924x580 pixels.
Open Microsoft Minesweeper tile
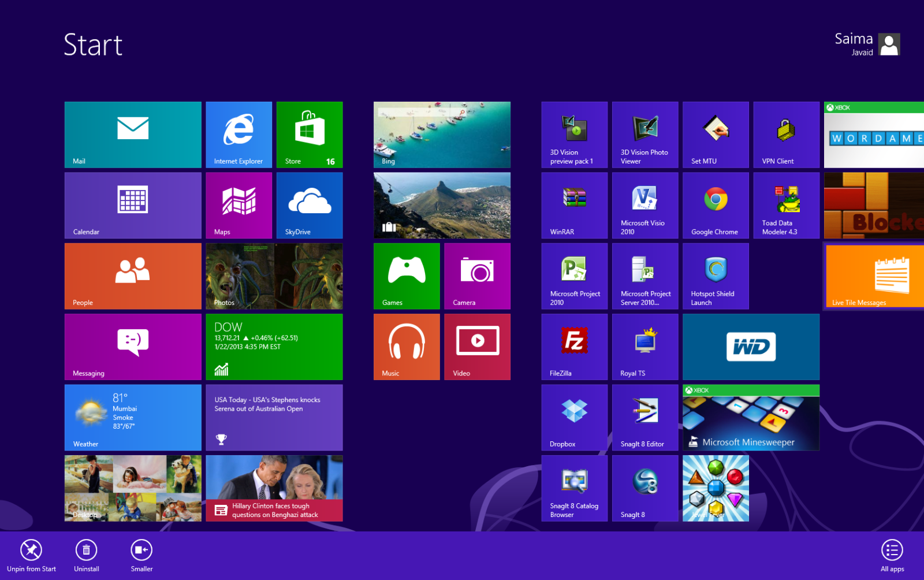point(751,418)
